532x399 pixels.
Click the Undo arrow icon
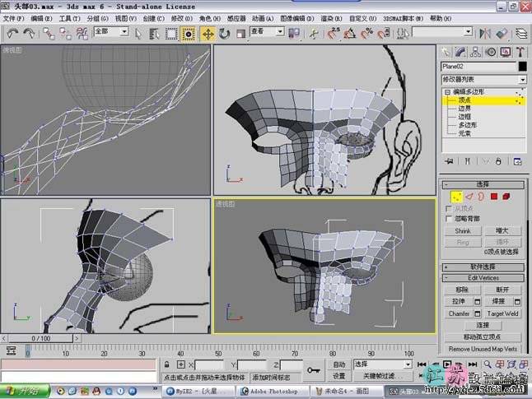(x=12, y=33)
